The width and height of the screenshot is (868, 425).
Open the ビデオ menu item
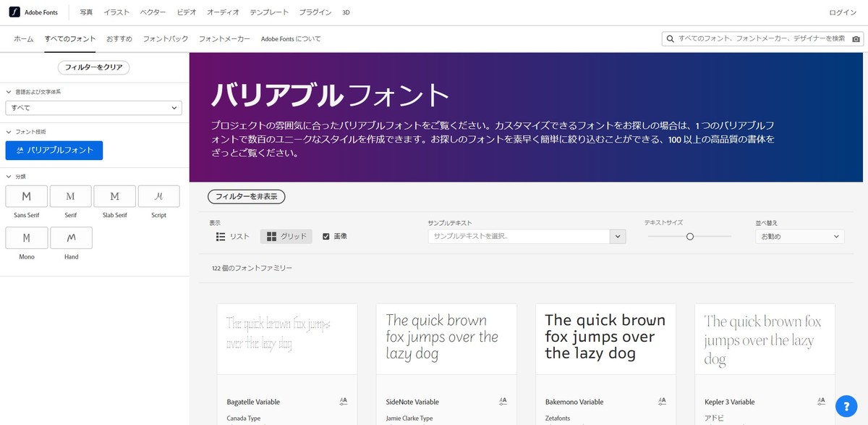pos(186,12)
